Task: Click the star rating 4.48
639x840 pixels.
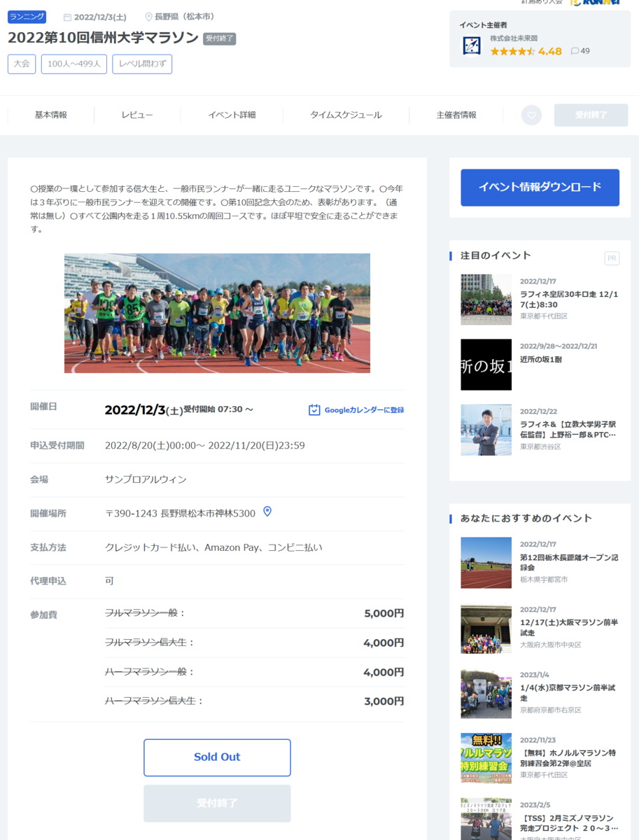Action: 526,51
